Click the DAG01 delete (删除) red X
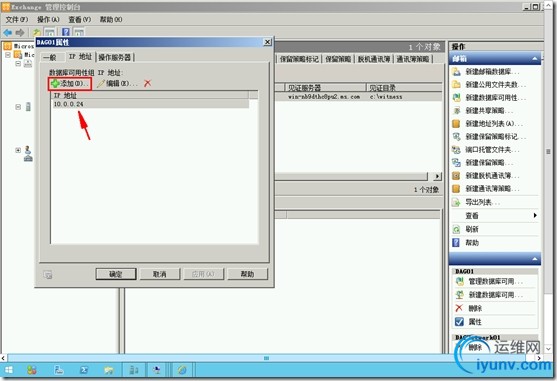 pyautogui.click(x=459, y=308)
